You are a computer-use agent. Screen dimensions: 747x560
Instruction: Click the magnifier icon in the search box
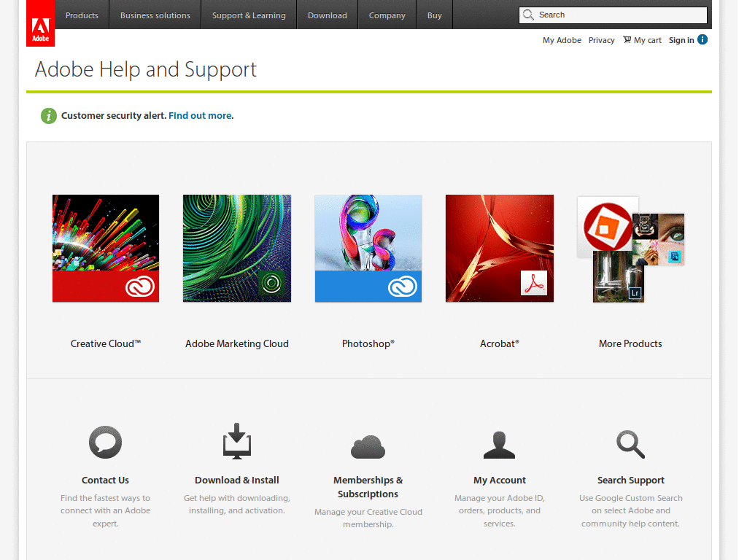coord(528,15)
